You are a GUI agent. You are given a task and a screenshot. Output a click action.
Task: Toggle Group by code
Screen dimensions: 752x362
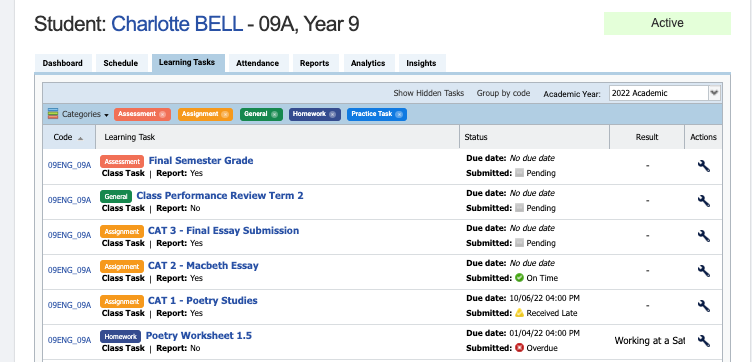503,93
